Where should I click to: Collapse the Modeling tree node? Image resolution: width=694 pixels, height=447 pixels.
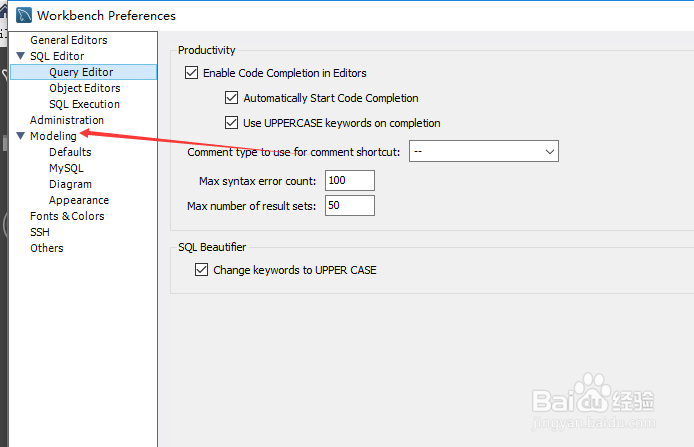22,136
